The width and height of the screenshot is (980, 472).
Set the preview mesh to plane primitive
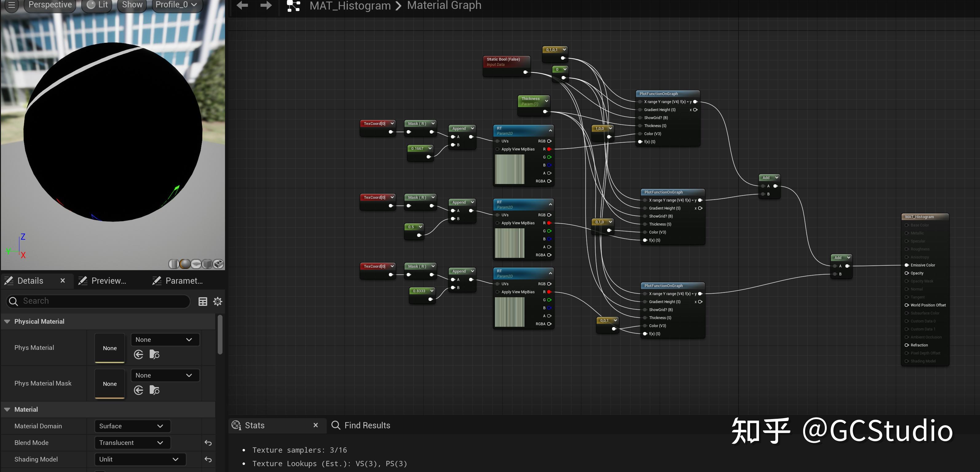click(x=196, y=264)
